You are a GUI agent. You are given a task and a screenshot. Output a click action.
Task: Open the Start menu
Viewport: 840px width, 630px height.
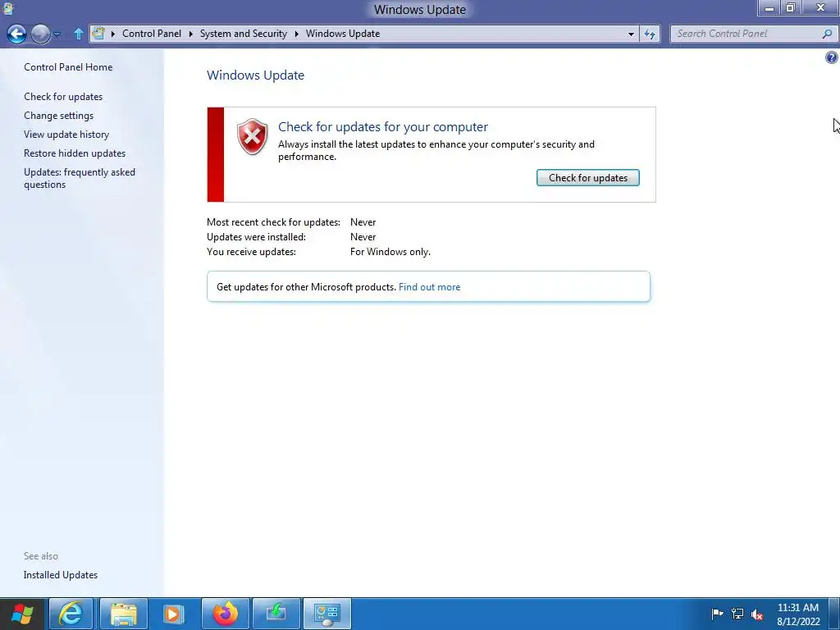[22, 614]
